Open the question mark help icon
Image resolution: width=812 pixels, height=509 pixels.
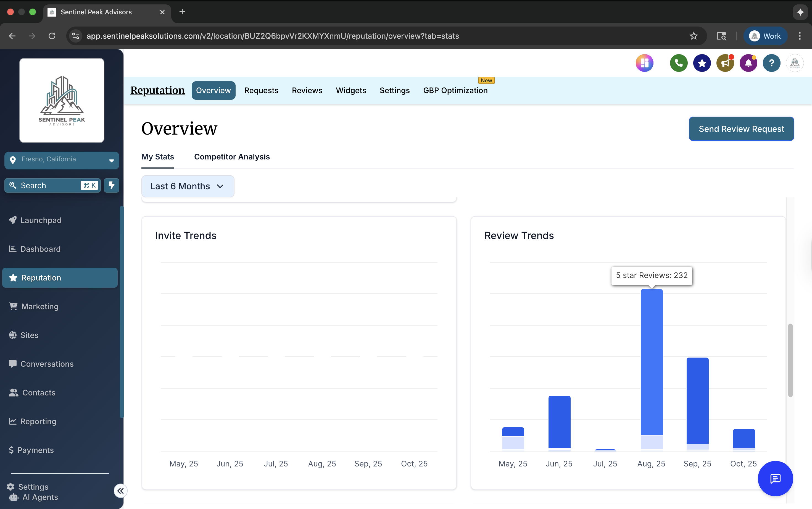tap(771, 63)
